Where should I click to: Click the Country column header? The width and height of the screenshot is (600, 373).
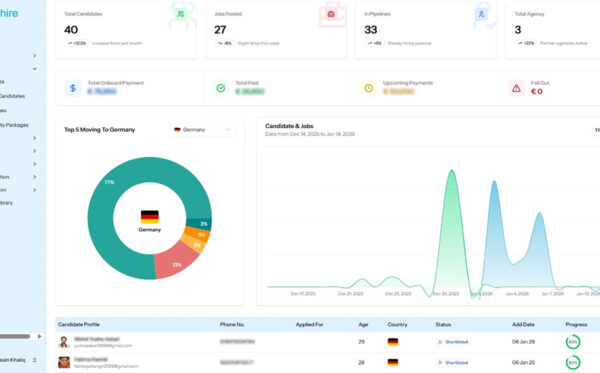tap(397, 324)
